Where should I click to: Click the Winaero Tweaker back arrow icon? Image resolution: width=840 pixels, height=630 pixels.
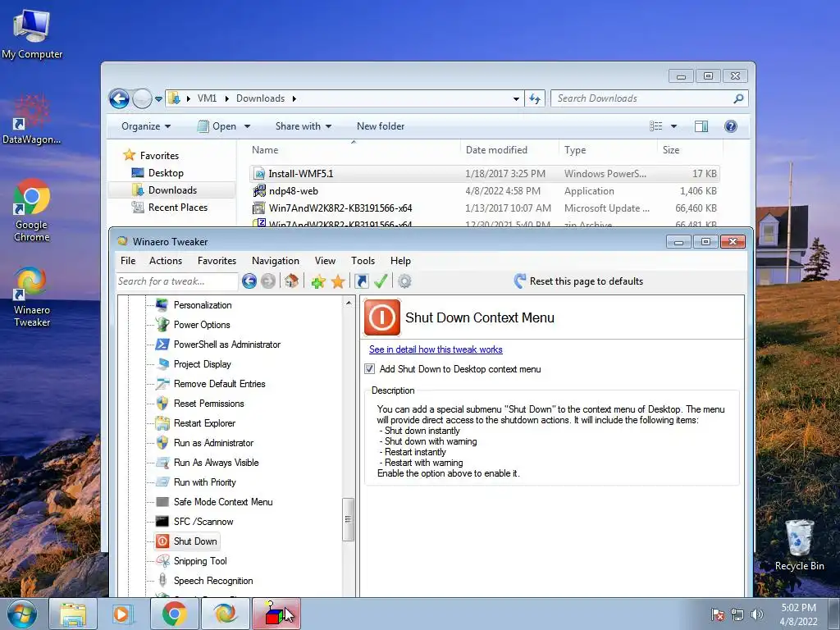pos(249,281)
